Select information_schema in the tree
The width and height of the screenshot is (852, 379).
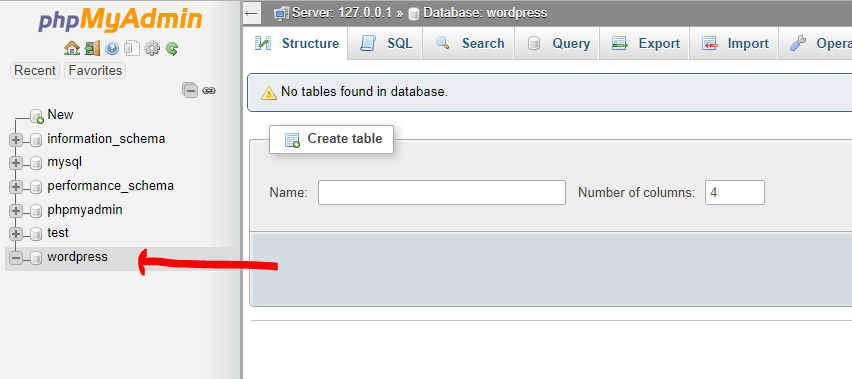tap(106, 138)
